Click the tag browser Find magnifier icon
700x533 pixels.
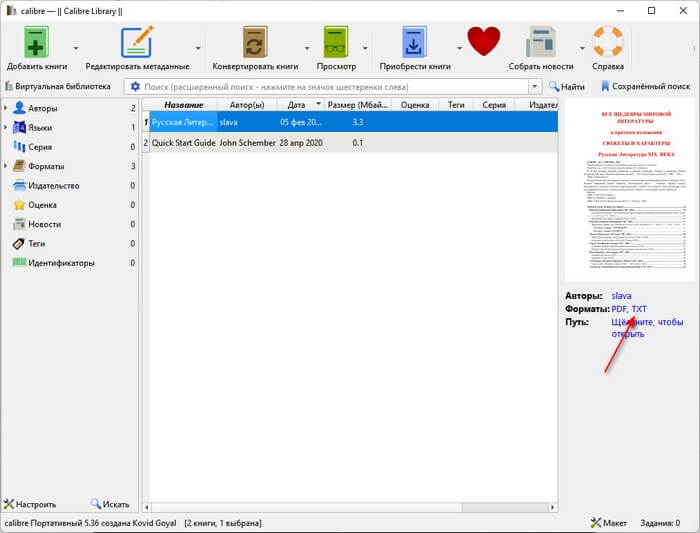point(96,504)
